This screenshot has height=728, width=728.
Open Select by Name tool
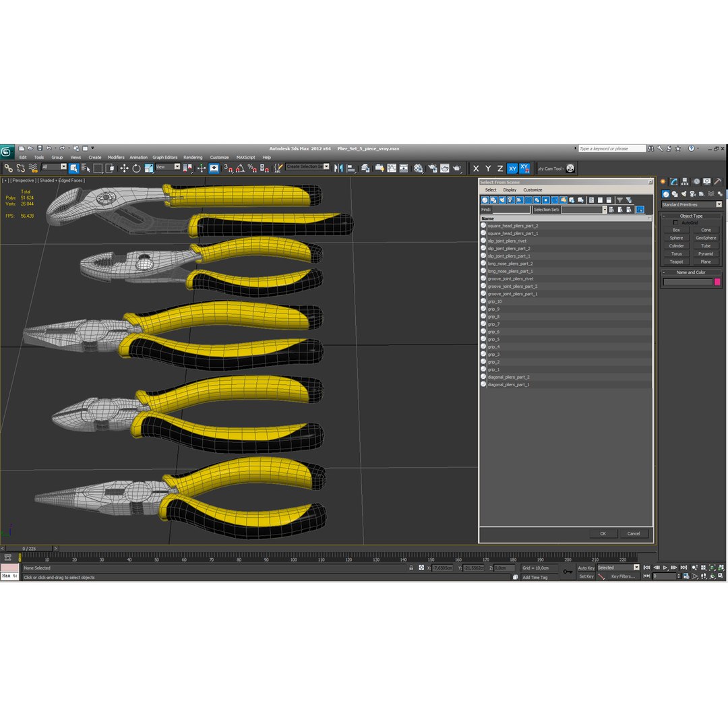coord(86,168)
